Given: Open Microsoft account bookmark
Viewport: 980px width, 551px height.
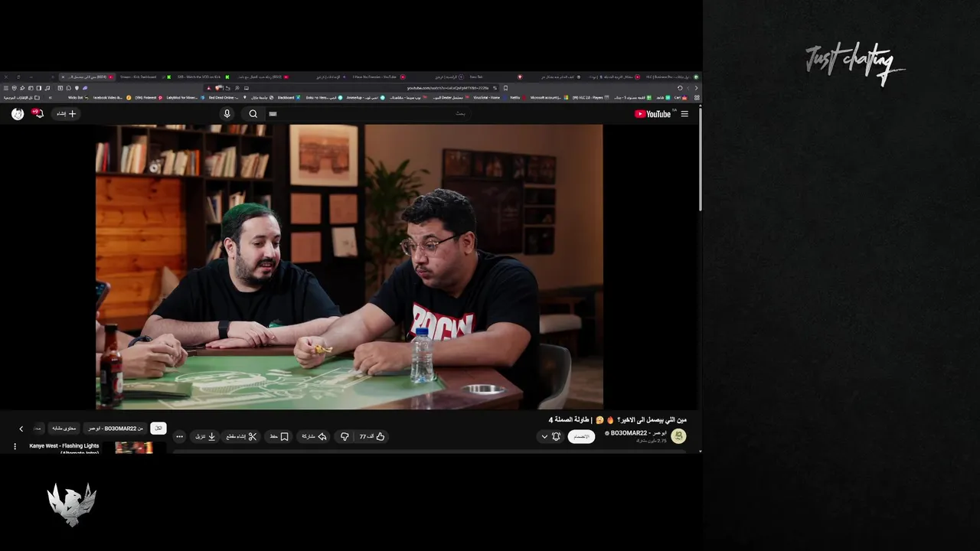Looking at the screenshot, I should (x=548, y=97).
